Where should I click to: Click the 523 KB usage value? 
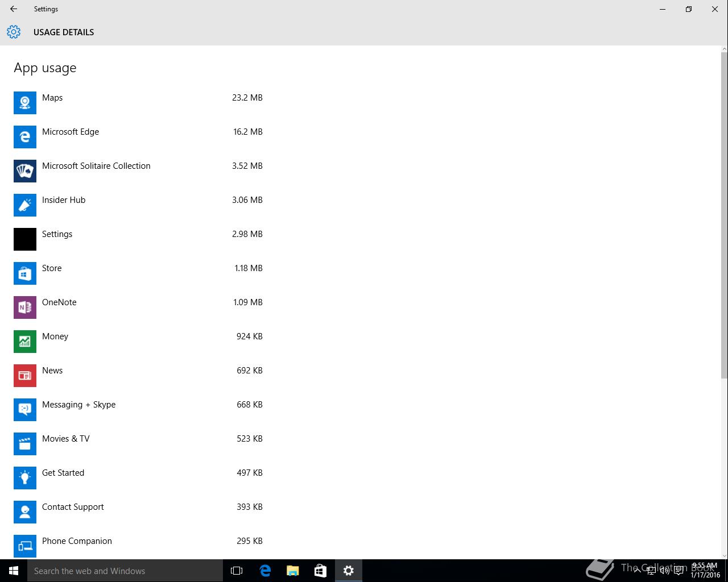click(250, 439)
